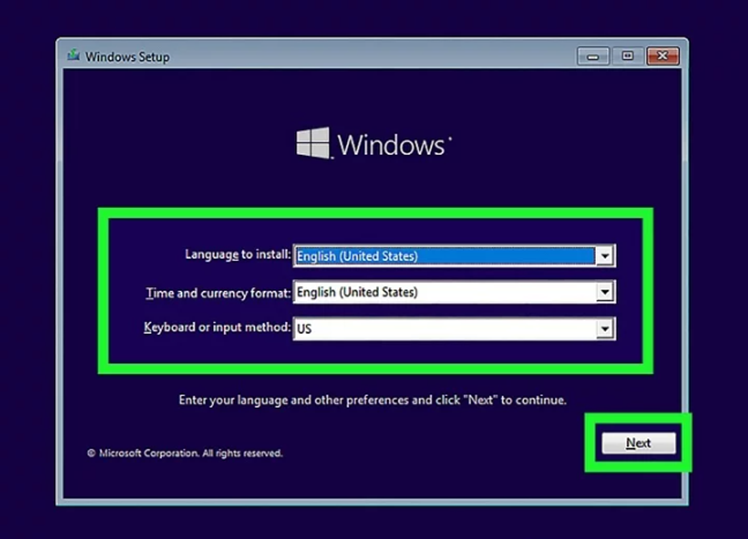Close the Windows Setup window
This screenshot has width=748, height=539.
pos(663,56)
